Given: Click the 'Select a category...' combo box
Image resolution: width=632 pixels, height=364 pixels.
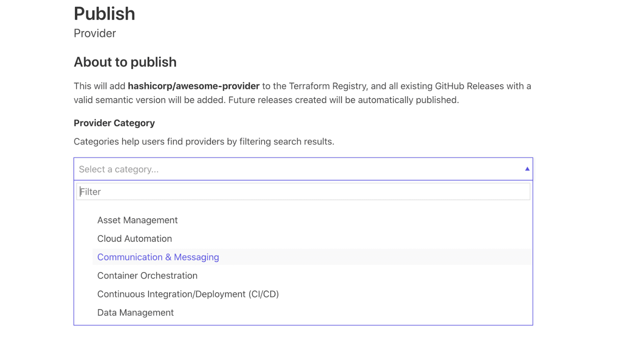Looking at the screenshot, I should coord(297,169).
